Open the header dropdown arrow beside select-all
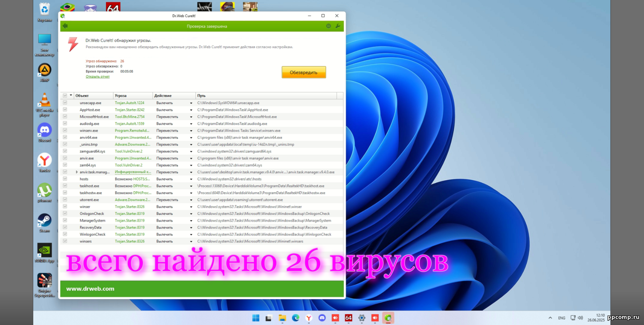The image size is (644, 325). click(71, 95)
